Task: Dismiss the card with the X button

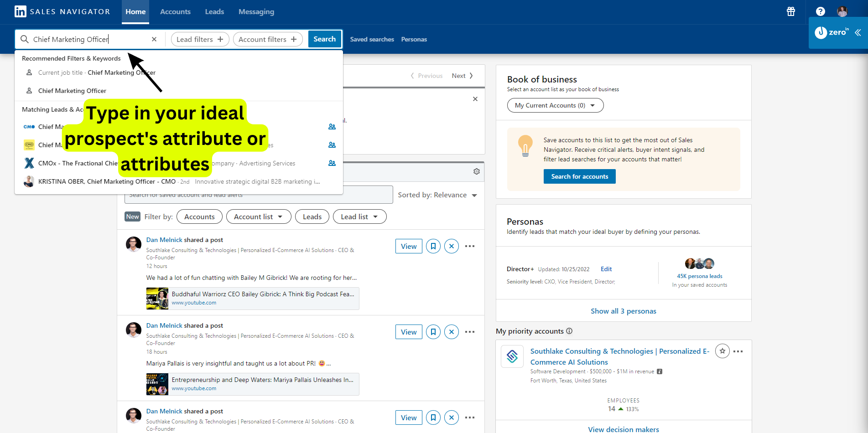Action: pos(475,99)
